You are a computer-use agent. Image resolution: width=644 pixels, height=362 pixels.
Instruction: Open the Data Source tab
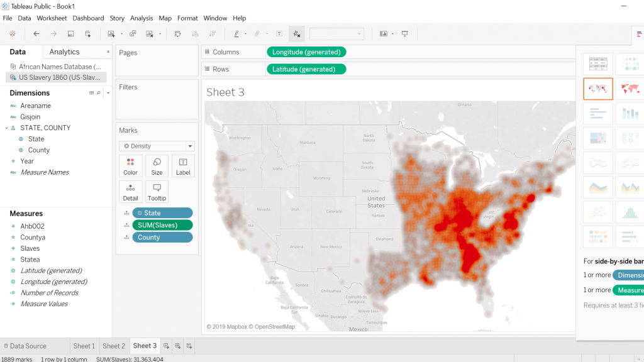pos(28,346)
